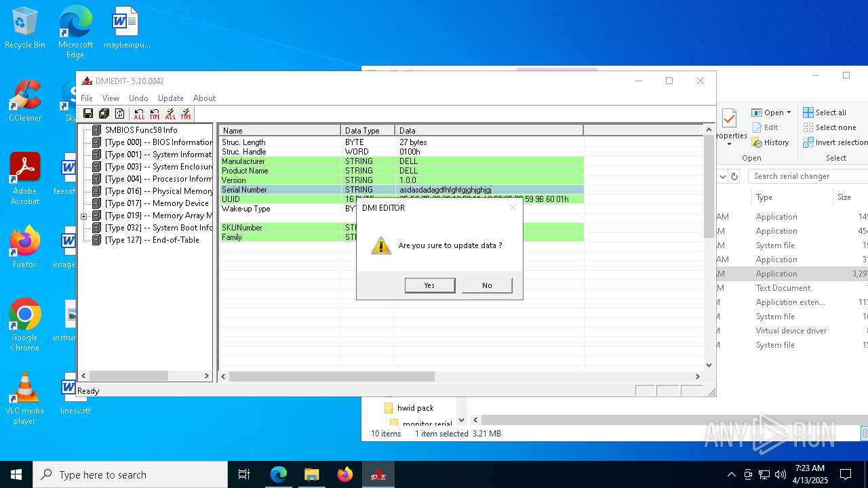Select the Serial Number row

coord(401,190)
